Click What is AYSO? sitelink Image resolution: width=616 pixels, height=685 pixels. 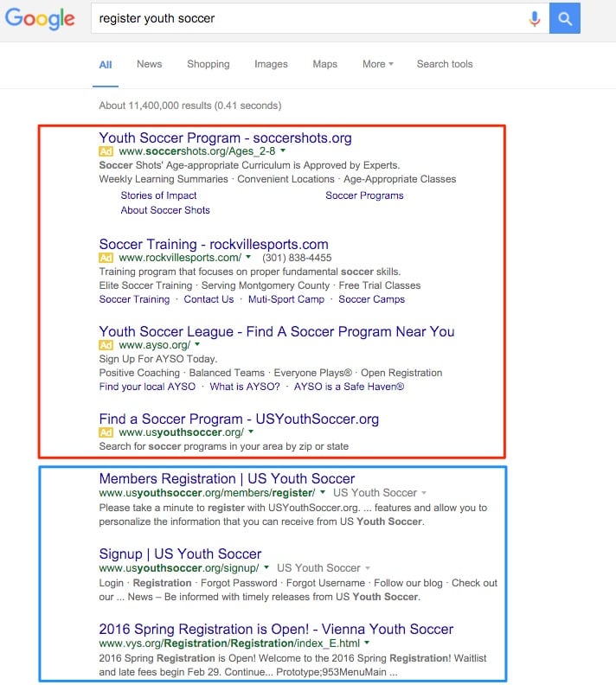coord(245,387)
